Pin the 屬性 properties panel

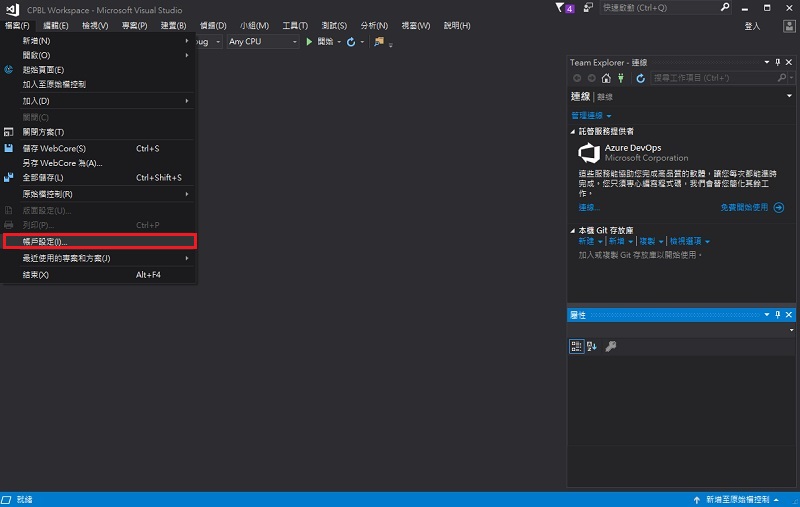pos(778,315)
